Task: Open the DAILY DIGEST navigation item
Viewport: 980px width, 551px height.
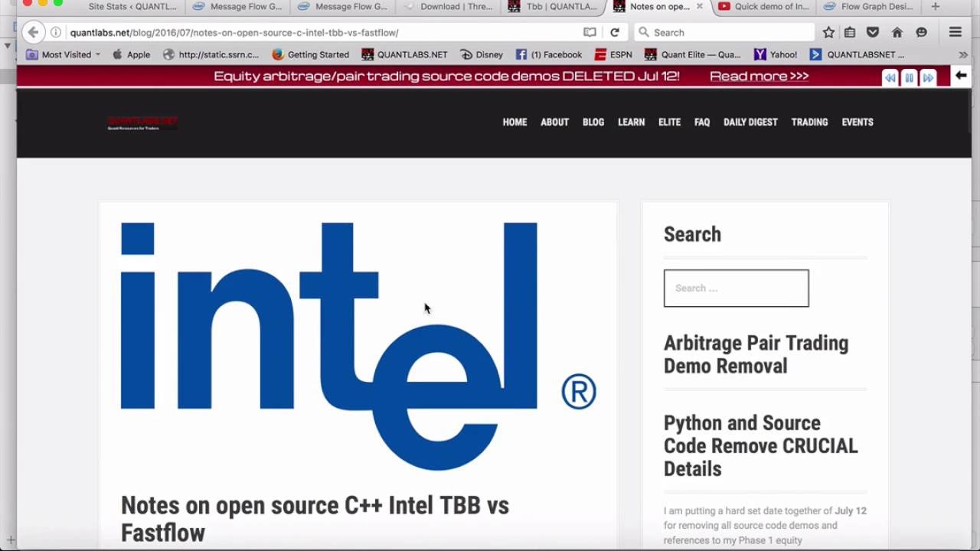Action: [x=750, y=122]
